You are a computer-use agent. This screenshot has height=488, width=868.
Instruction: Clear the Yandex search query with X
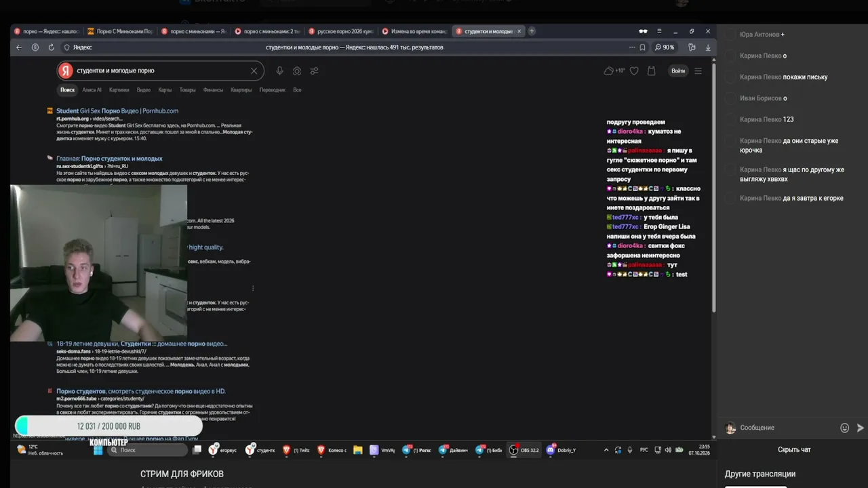click(254, 70)
